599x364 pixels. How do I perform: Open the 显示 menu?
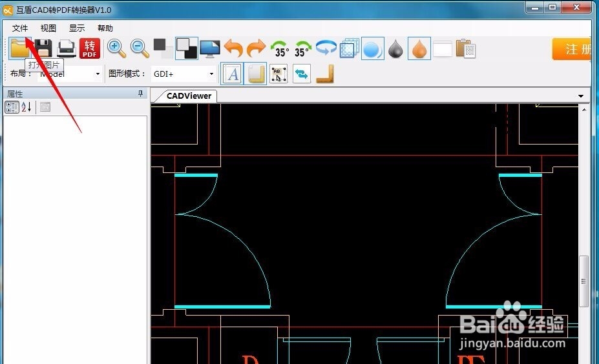(x=77, y=28)
